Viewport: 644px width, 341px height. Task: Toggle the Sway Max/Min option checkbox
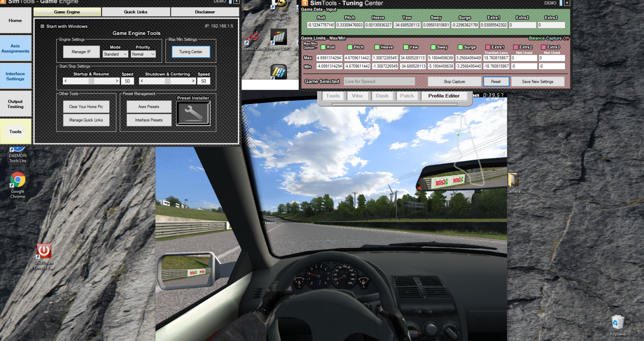[433, 47]
